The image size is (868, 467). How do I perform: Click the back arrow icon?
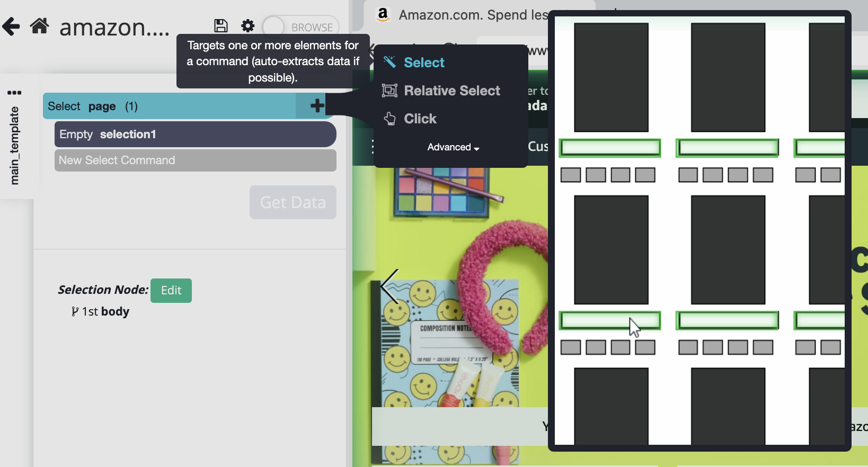coord(11,26)
